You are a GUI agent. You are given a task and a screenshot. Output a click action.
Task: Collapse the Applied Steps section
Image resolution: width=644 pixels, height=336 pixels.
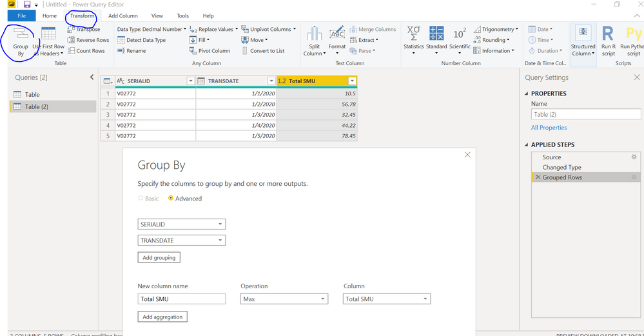click(527, 144)
